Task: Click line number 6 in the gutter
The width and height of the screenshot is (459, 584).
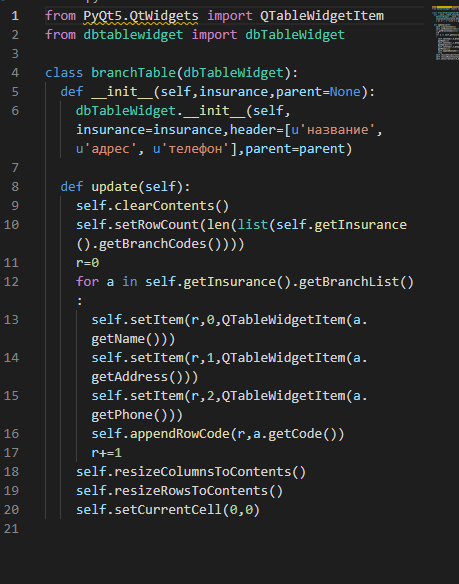Action: pos(15,111)
